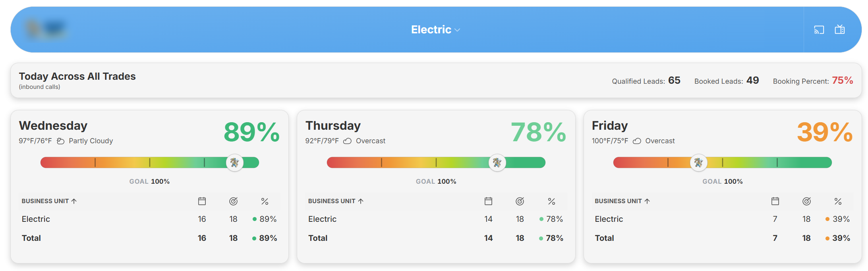
Task: Click the Friday card heading
Action: (x=610, y=126)
